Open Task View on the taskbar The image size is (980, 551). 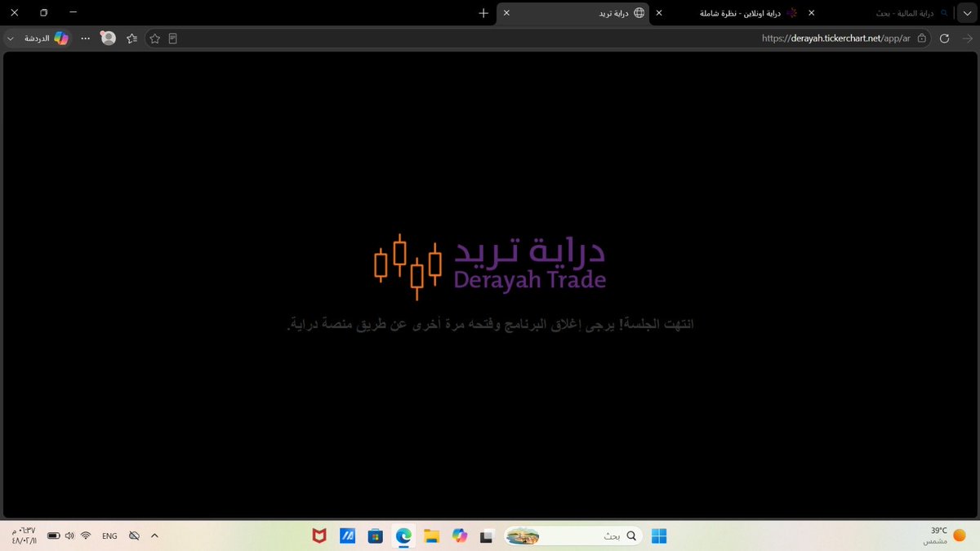point(488,536)
